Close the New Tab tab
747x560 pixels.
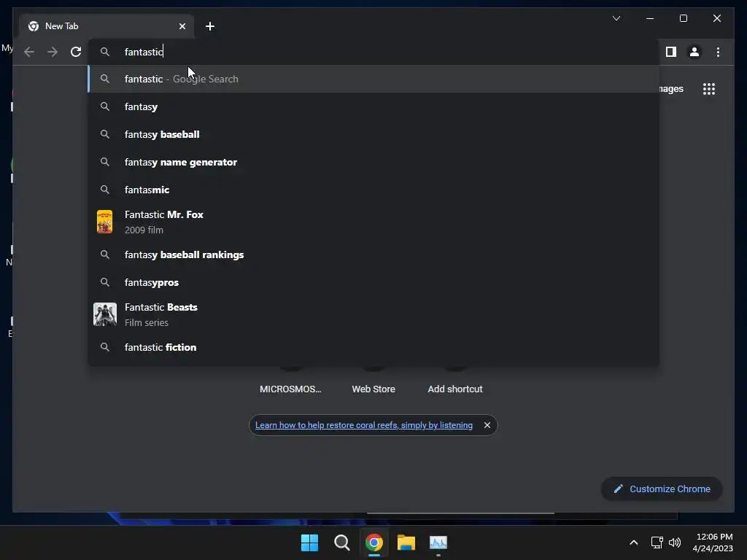coord(182,26)
